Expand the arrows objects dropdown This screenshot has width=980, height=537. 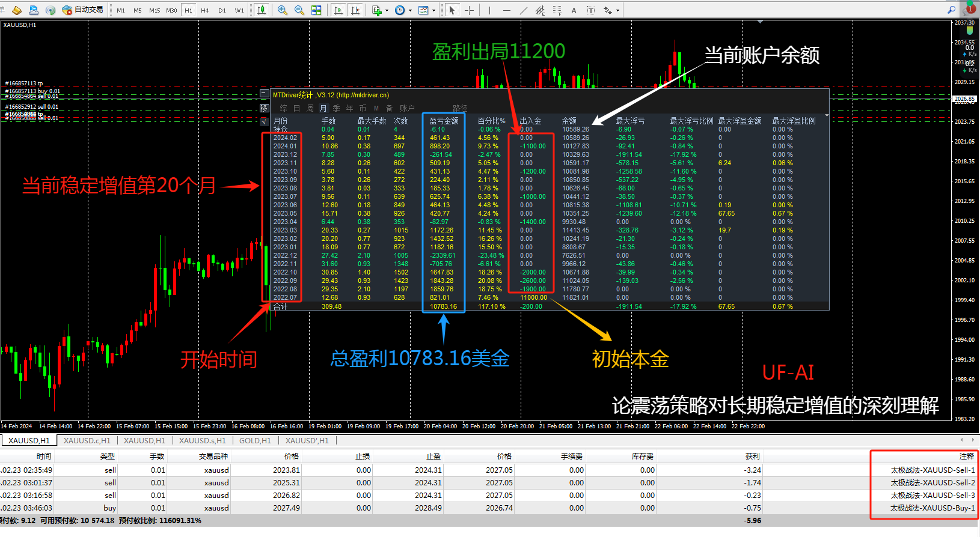[617, 10]
